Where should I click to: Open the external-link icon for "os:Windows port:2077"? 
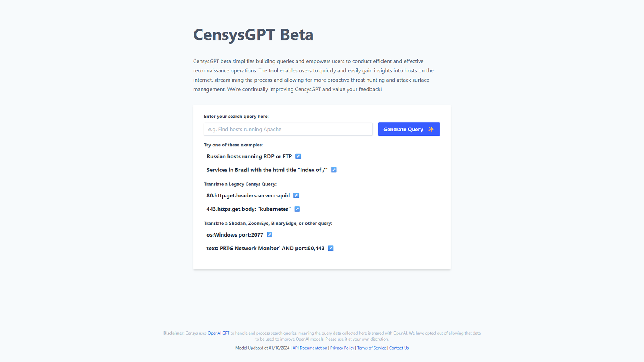coord(269,234)
